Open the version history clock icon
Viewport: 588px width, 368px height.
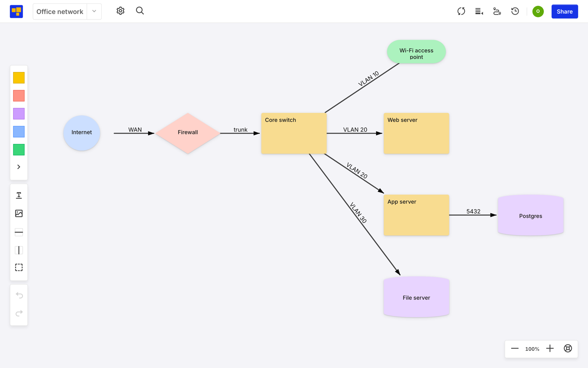click(515, 11)
